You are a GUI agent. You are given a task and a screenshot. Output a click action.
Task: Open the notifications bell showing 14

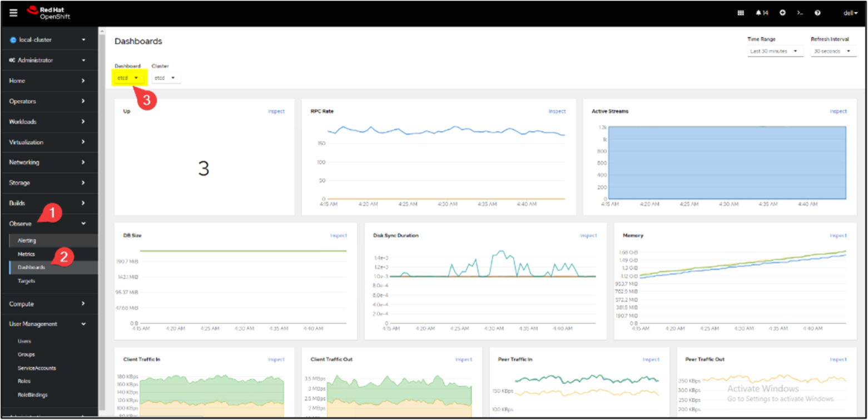point(762,13)
